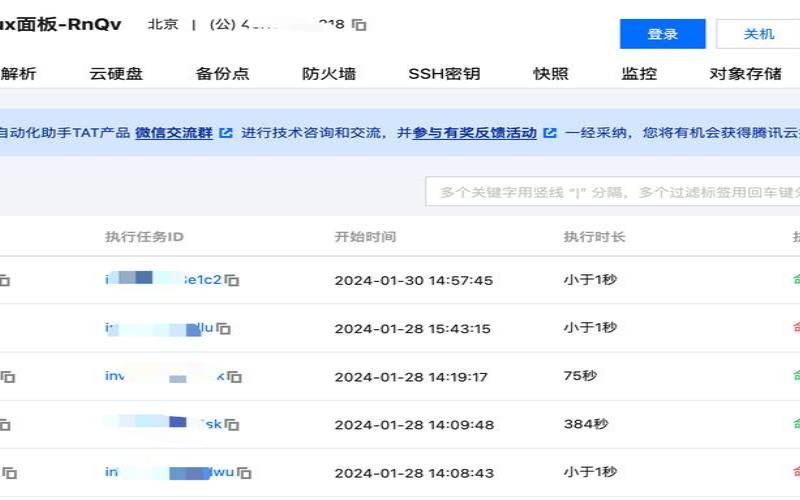Click leftmost copy icon in 14:09:48 row

coord(5,424)
